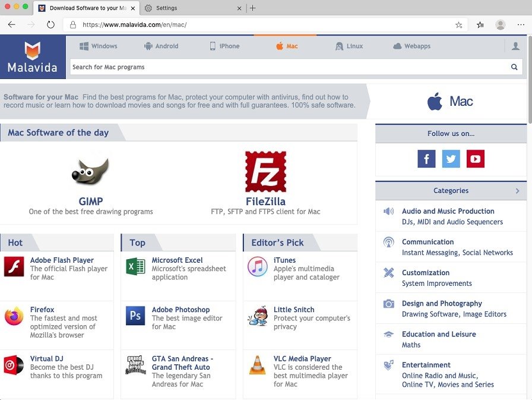
Task: Switch to the Linux platform tab
Action: pyautogui.click(x=349, y=46)
